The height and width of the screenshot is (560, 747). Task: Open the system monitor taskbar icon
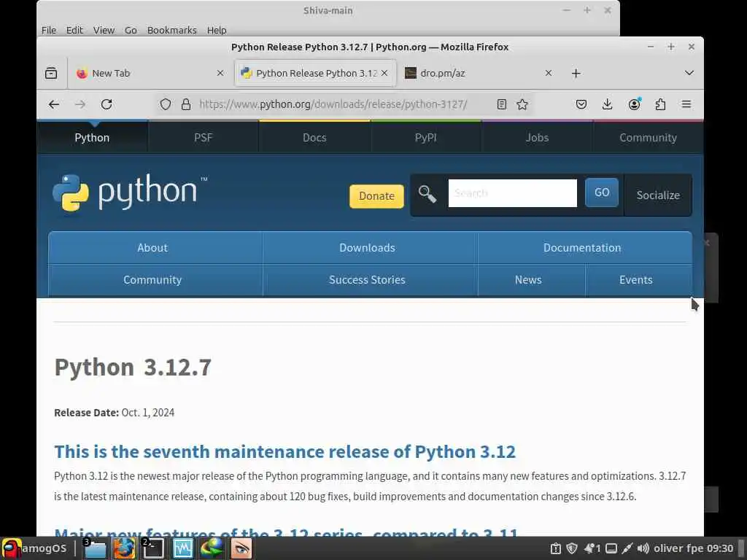(x=183, y=548)
